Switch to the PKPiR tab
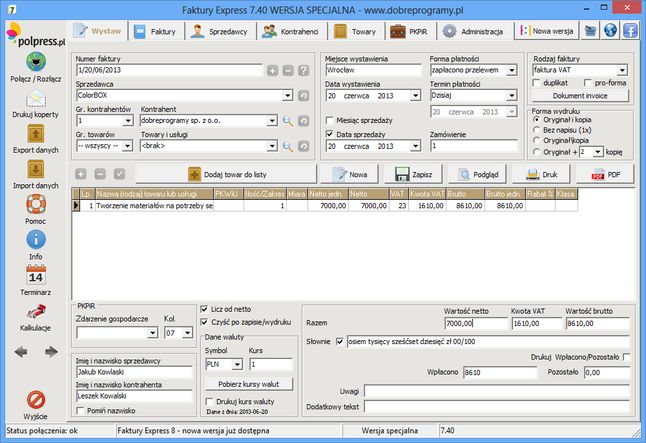Image resolution: width=646 pixels, height=443 pixels. pyautogui.click(x=410, y=31)
